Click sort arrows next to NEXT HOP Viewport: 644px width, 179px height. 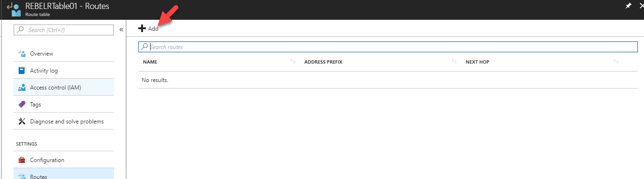pos(616,62)
